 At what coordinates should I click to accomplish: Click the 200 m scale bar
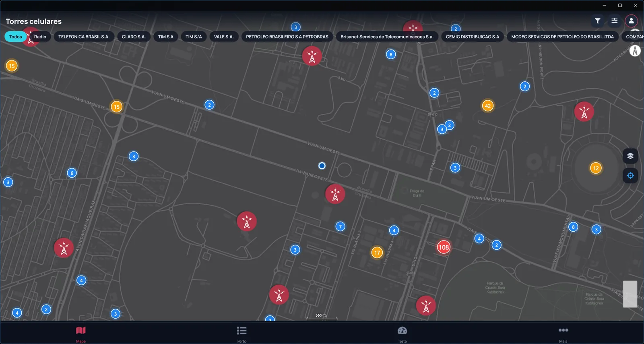click(x=322, y=317)
